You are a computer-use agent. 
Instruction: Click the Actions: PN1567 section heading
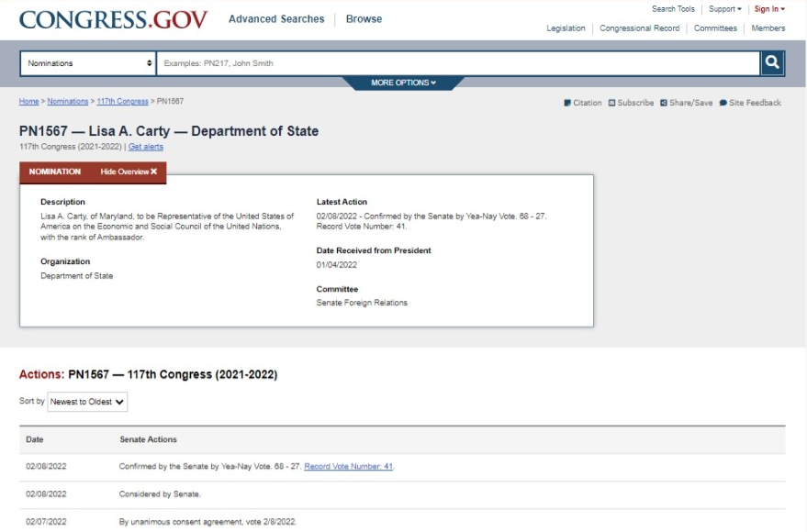[148, 374]
